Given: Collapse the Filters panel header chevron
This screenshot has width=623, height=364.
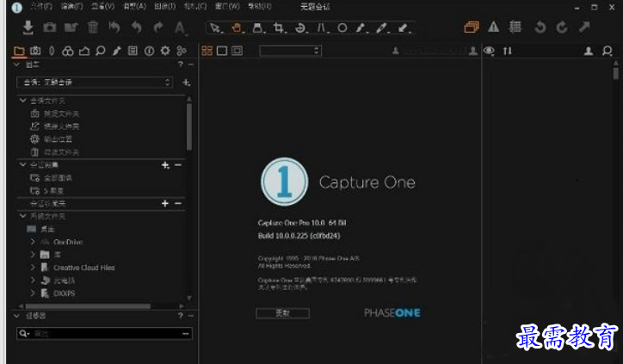Looking at the screenshot, I should [16, 316].
